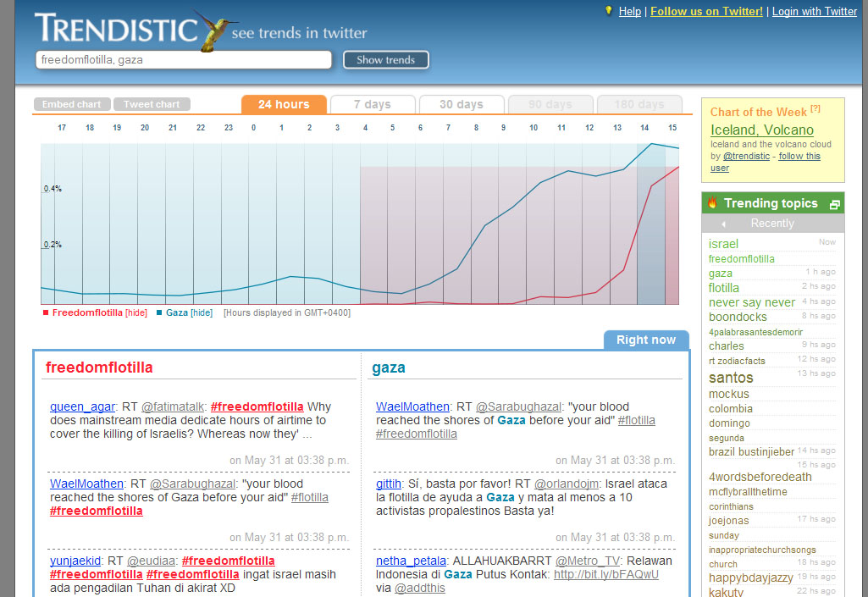Open the rt zodiacfacts topic
The height and width of the screenshot is (597, 868).
coord(737,361)
